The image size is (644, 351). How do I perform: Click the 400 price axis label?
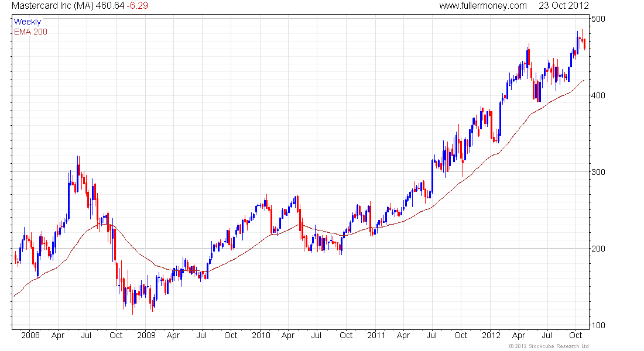click(x=598, y=95)
